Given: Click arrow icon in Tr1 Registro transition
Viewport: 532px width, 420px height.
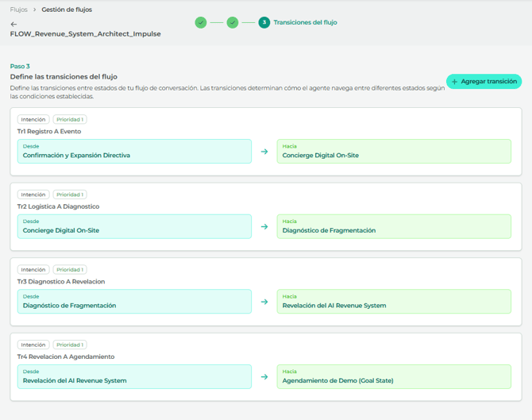Looking at the screenshot, I should click(264, 152).
